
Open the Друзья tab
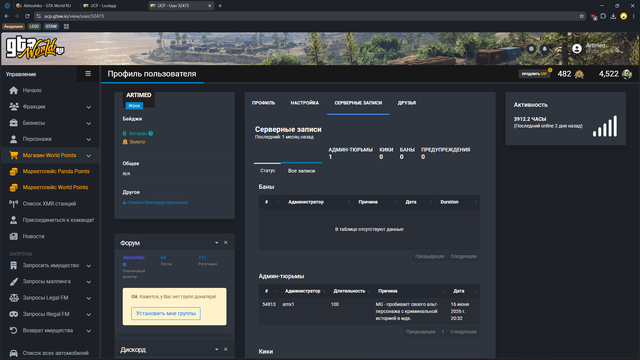(x=407, y=103)
